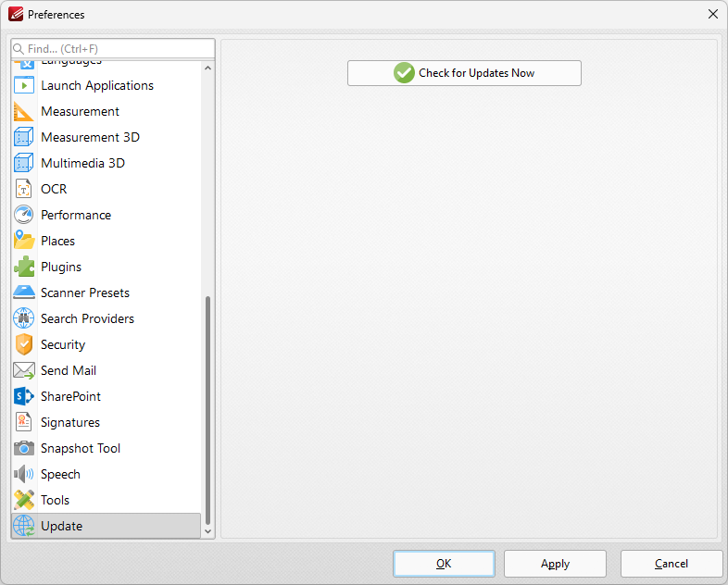
Task: Click the Find search field
Action: pos(119,48)
